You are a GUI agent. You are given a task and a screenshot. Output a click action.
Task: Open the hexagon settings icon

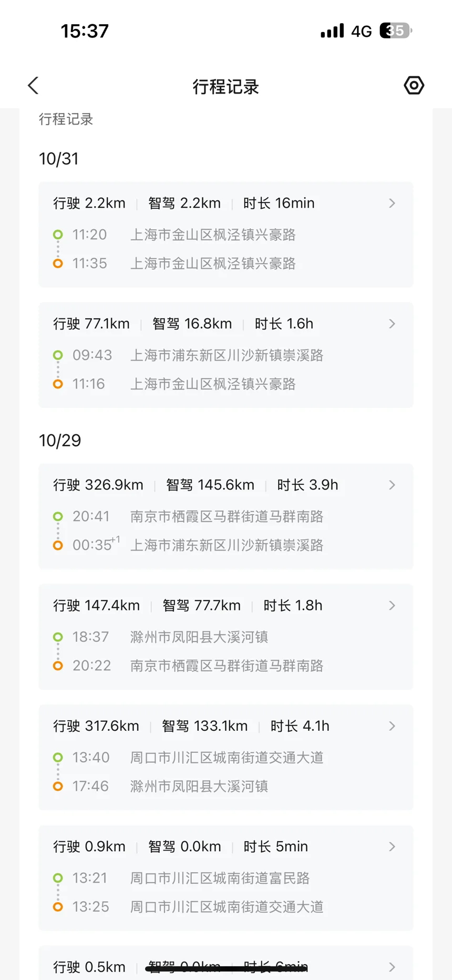(414, 85)
